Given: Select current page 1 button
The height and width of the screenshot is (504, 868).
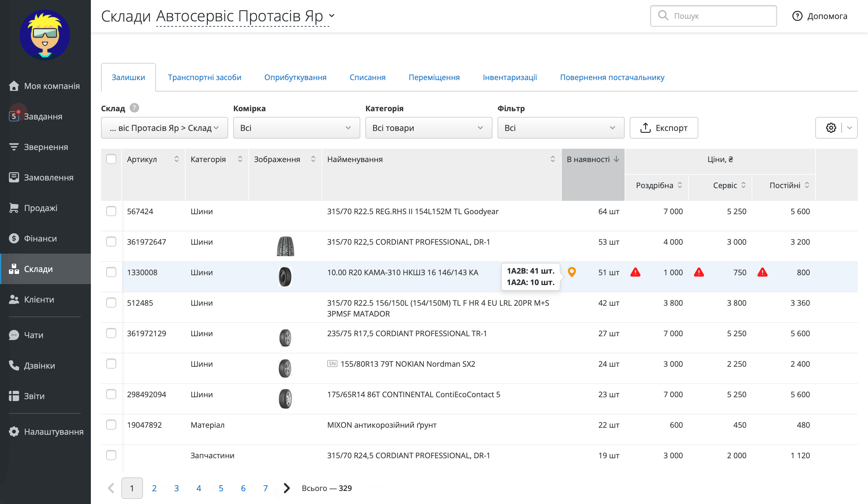Looking at the screenshot, I should [x=132, y=488].
